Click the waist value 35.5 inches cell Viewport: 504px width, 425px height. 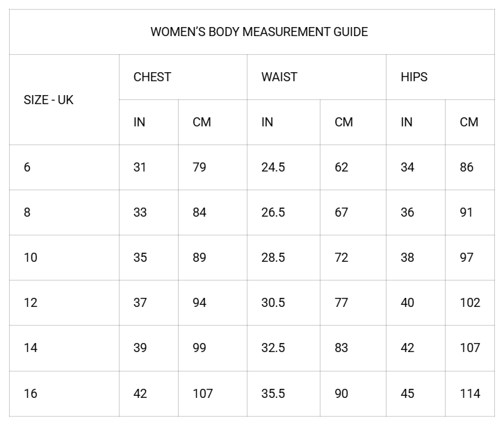click(x=273, y=394)
